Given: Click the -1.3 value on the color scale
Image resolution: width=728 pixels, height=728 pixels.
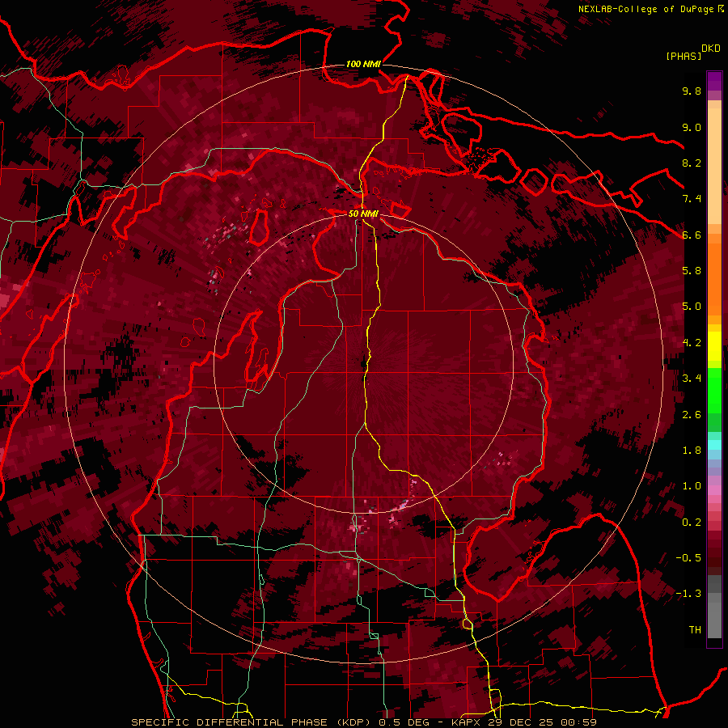Looking at the screenshot, I should click(x=688, y=594).
